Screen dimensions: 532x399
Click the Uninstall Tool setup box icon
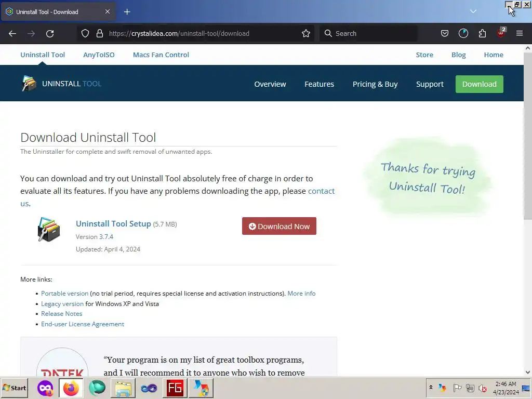(49, 229)
